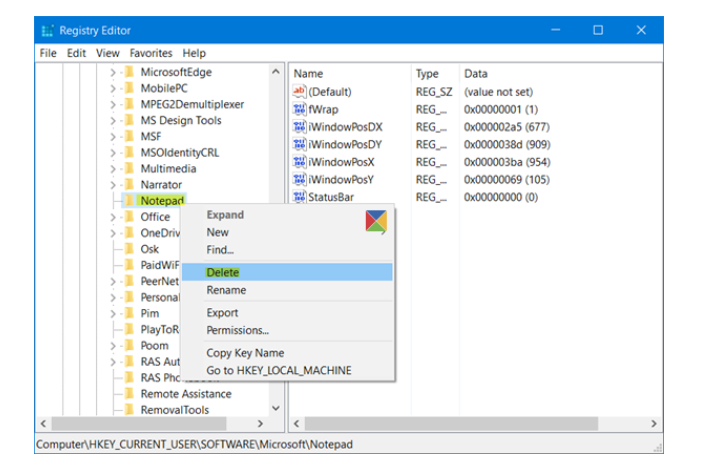Expand the Narrator key

[113, 185]
